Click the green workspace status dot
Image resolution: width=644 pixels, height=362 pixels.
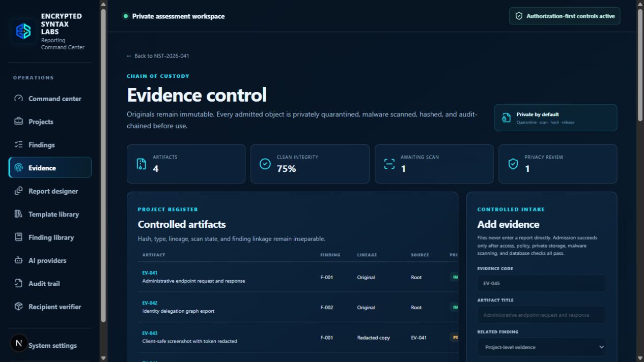pos(125,16)
